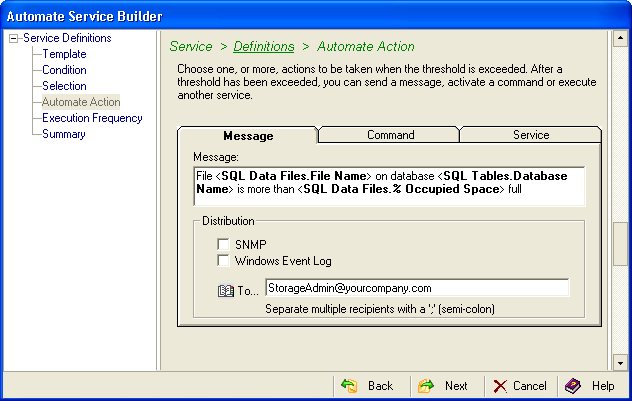Select Template in the tree

(64, 54)
